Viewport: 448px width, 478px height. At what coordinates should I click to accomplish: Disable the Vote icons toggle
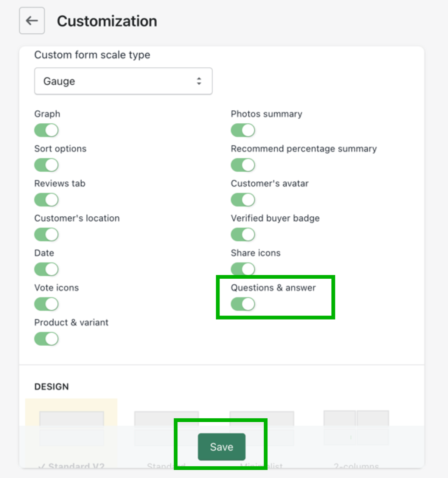point(47,304)
